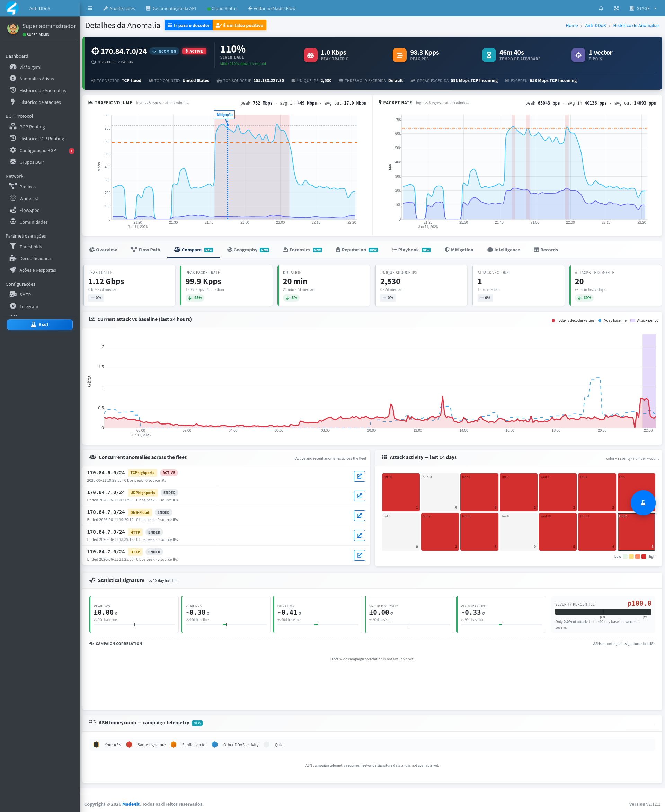Image resolution: width=665 pixels, height=812 pixels.
Task: Open Anti-DDoS breadcrumb link
Action: (x=595, y=26)
